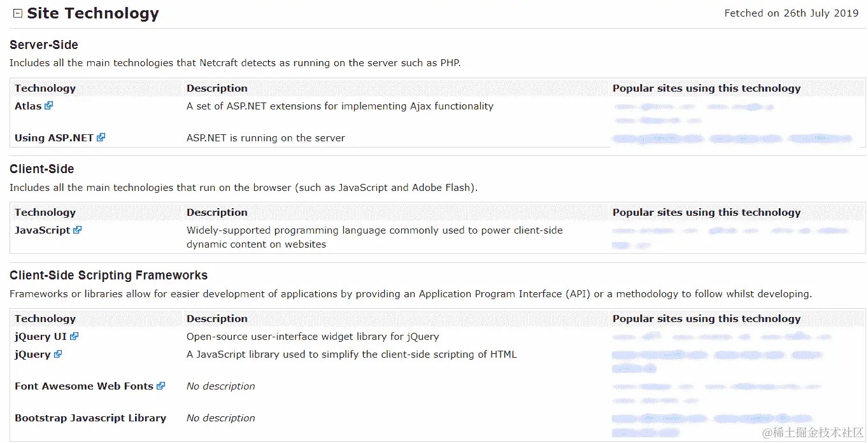868x443 pixels.
Task: Open external link icon beside Using ASP.NET
Action: 101,137
